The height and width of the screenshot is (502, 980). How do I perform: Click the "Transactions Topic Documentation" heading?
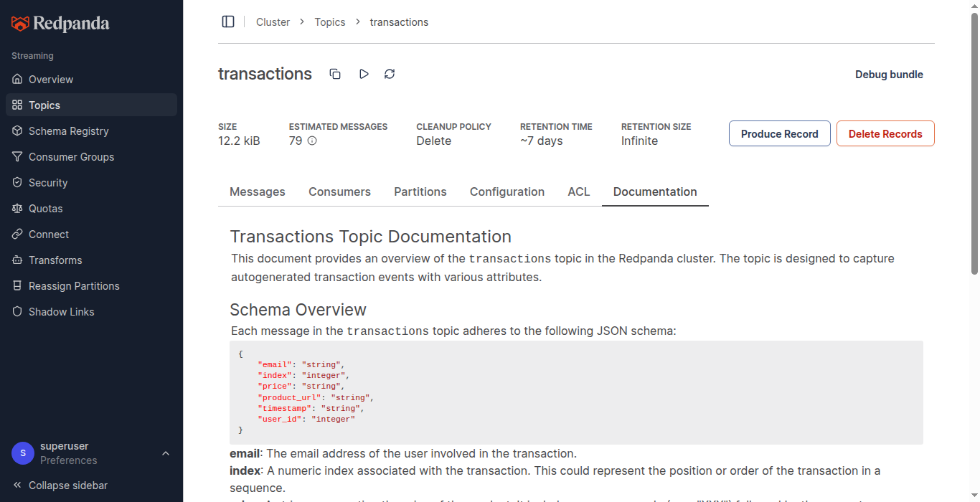371,237
